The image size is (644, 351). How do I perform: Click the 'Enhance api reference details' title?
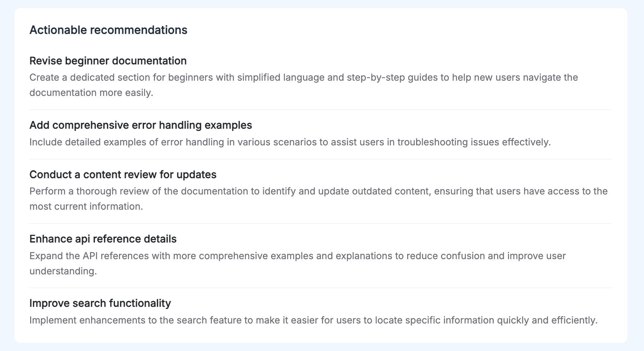(x=103, y=239)
